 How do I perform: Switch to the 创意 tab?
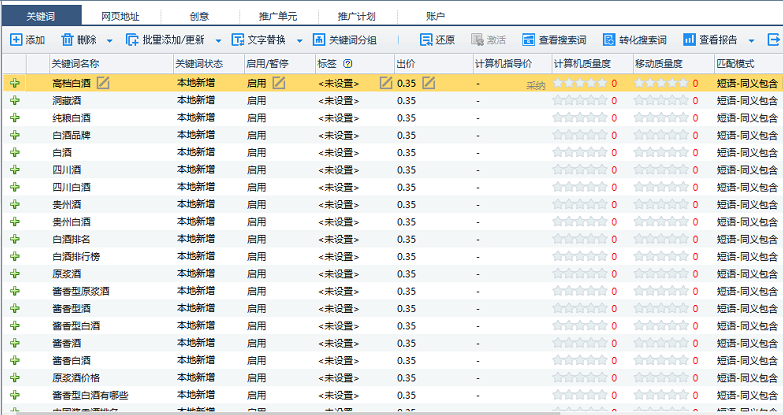[x=199, y=16]
